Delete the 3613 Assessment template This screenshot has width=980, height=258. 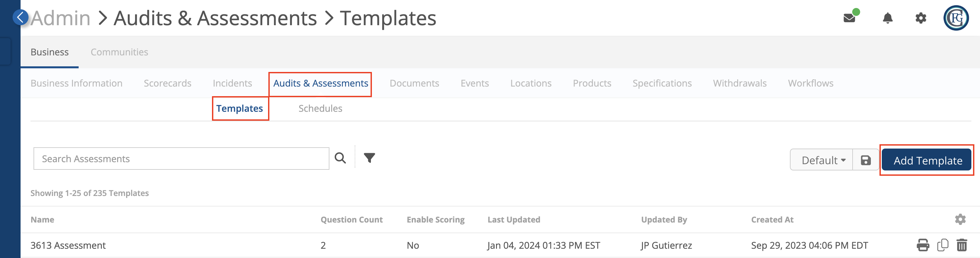tap(962, 245)
